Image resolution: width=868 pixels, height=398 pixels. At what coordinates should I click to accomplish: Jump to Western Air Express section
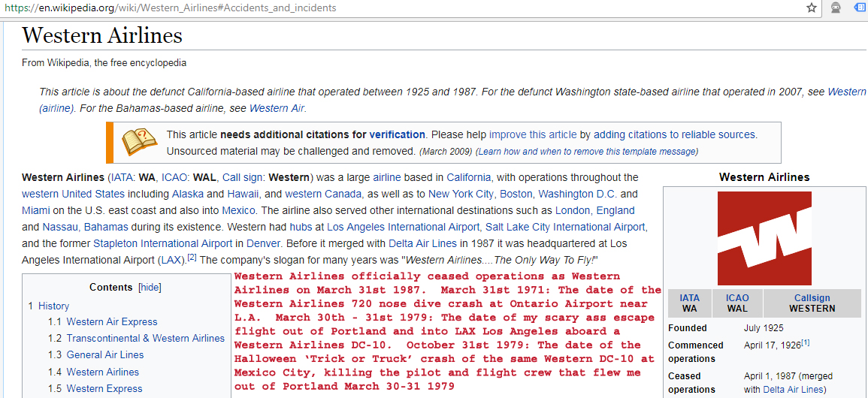tap(112, 321)
